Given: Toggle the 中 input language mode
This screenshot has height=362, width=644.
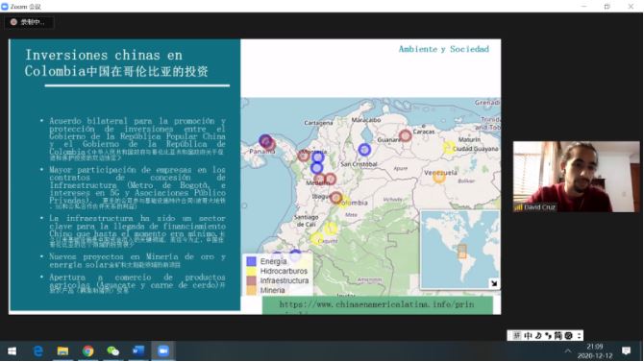Looking at the screenshot, I should pyautogui.click(x=528, y=336).
